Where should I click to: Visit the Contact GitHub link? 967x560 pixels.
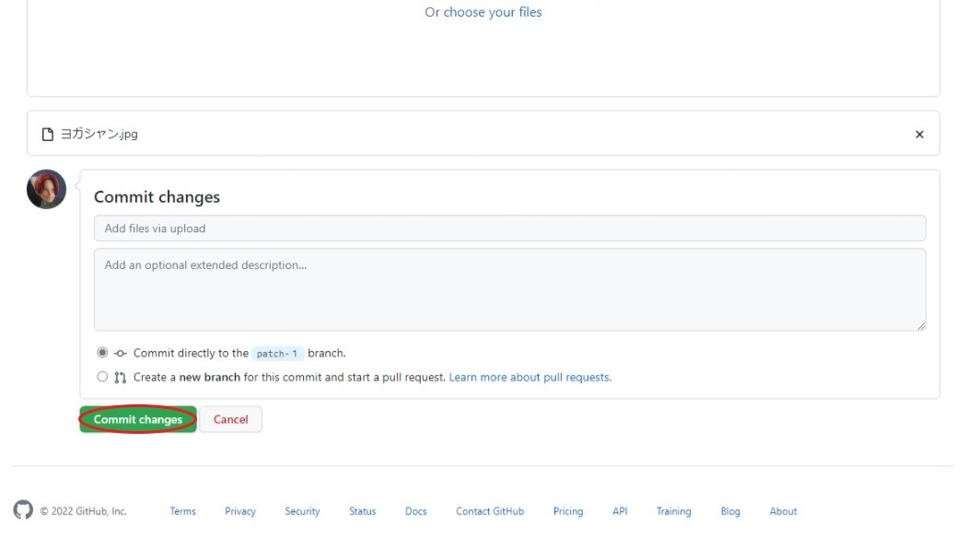pos(490,511)
